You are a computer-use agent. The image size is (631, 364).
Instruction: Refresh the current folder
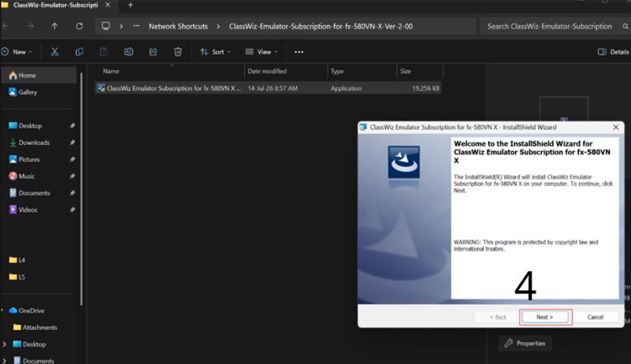click(x=79, y=26)
